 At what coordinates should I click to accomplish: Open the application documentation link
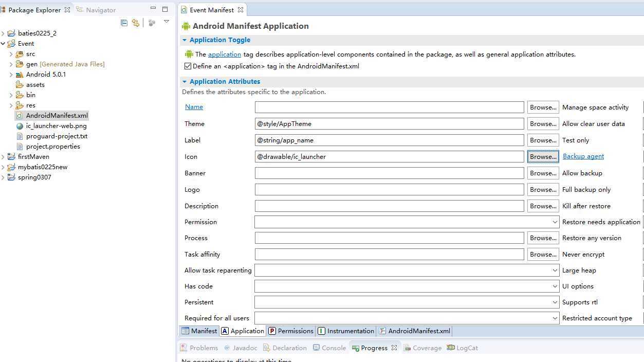point(225,55)
